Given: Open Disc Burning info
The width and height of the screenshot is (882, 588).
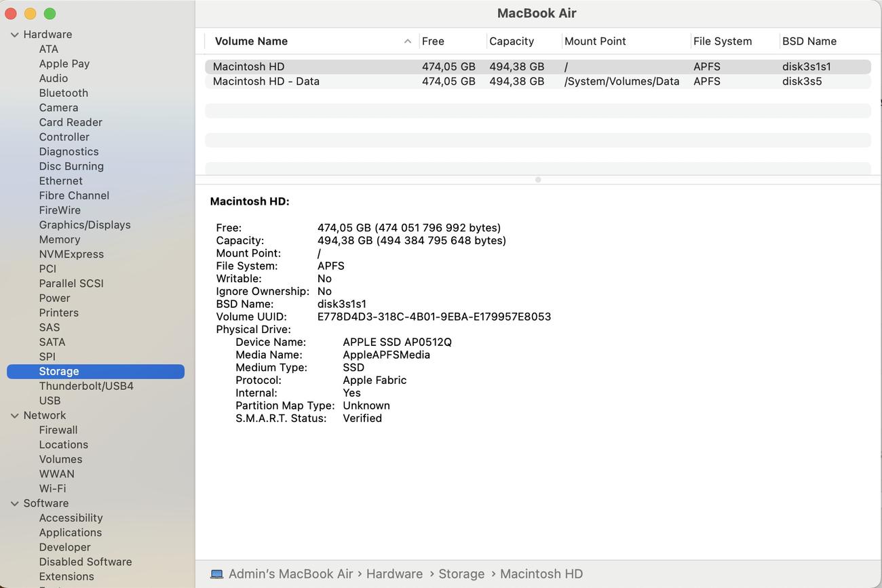Looking at the screenshot, I should click(71, 166).
